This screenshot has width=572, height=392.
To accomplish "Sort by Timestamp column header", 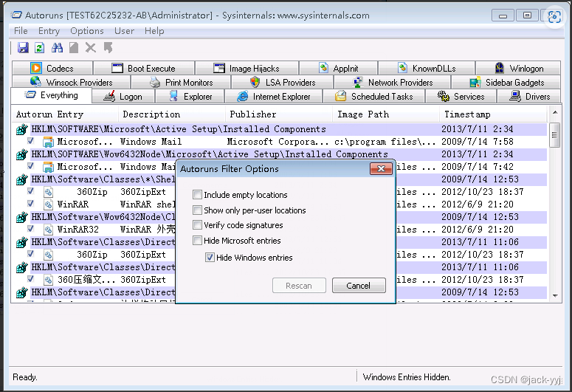I will click(493, 114).
